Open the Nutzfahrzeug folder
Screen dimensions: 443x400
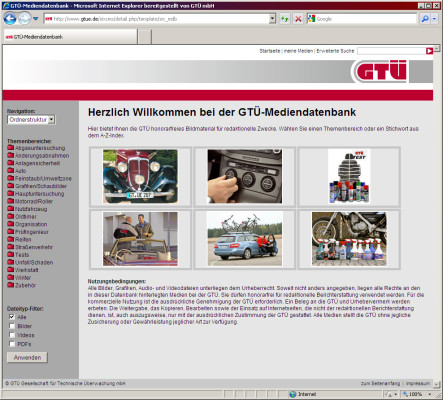pyautogui.click(x=27, y=209)
